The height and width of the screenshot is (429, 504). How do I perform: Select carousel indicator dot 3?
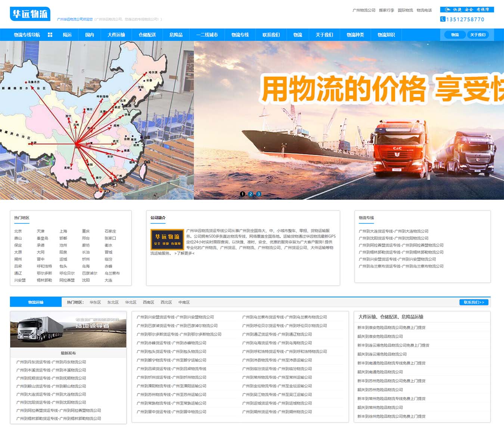(x=258, y=194)
